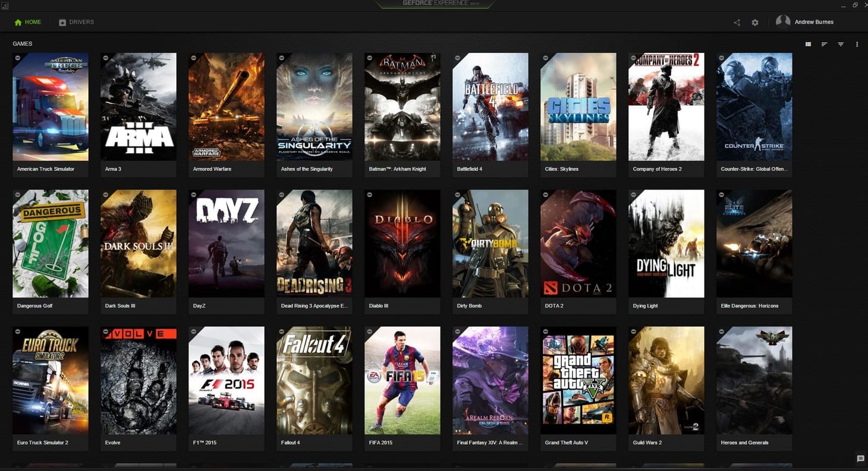Toggle the badge icon on the DOTA 2 tile
Screen dimensions: 868x471
click(545, 194)
